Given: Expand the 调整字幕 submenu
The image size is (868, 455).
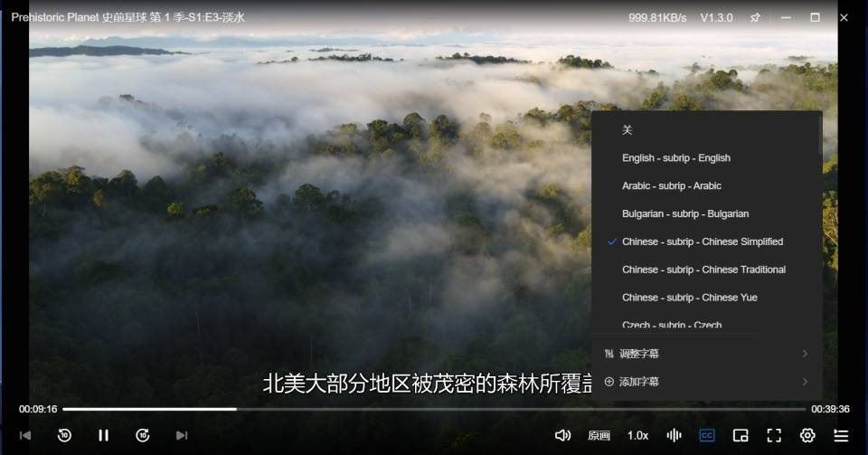Looking at the screenshot, I should (705, 354).
